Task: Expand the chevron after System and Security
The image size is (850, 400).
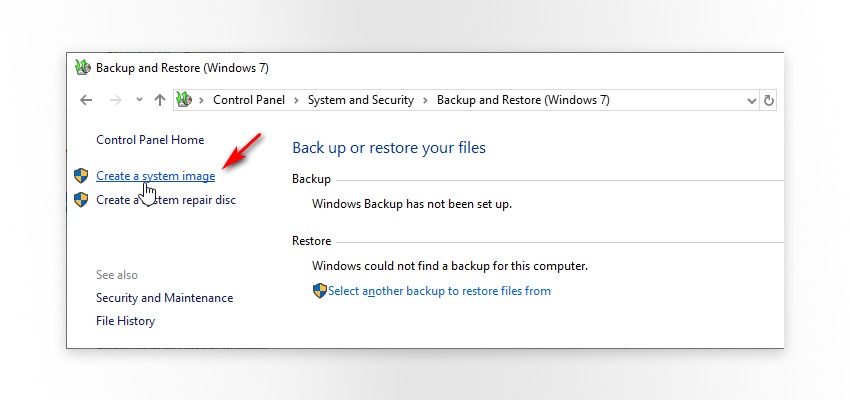Action: pyautogui.click(x=426, y=100)
